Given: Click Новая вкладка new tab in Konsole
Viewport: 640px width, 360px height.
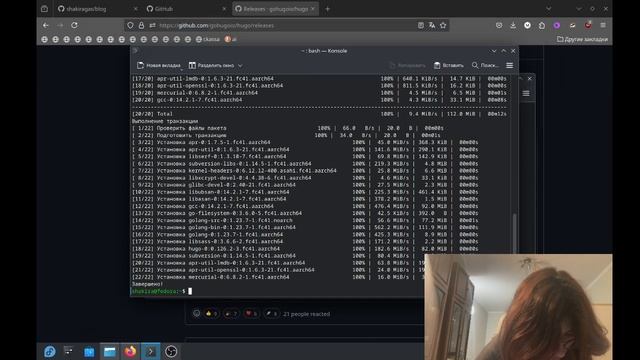Looking at the screenshot, I should (159, 65).
